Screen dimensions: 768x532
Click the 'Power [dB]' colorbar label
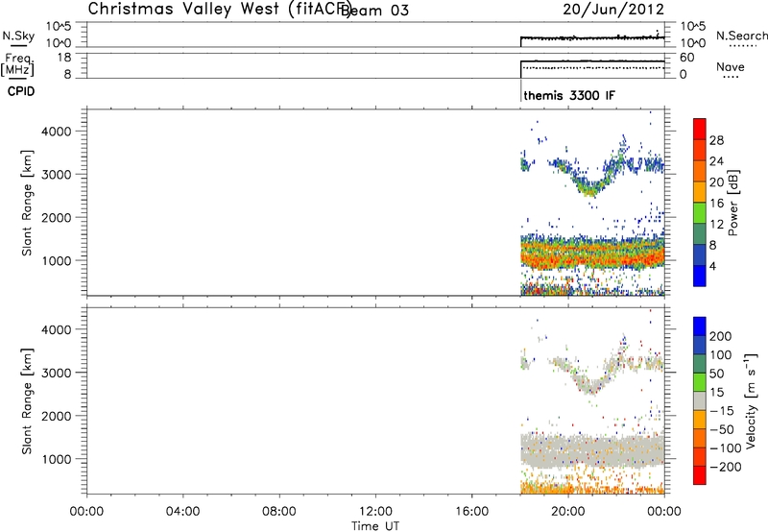click(x=732, y=203)
